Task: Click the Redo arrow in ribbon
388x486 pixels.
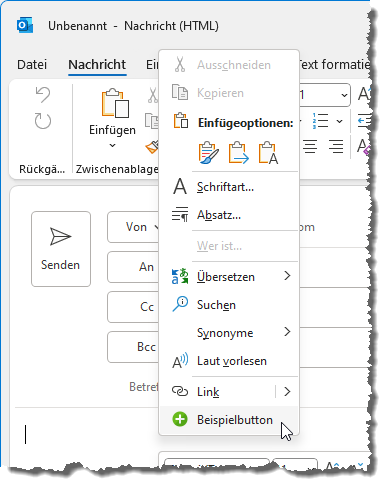Action: click(x=43, y=121)
